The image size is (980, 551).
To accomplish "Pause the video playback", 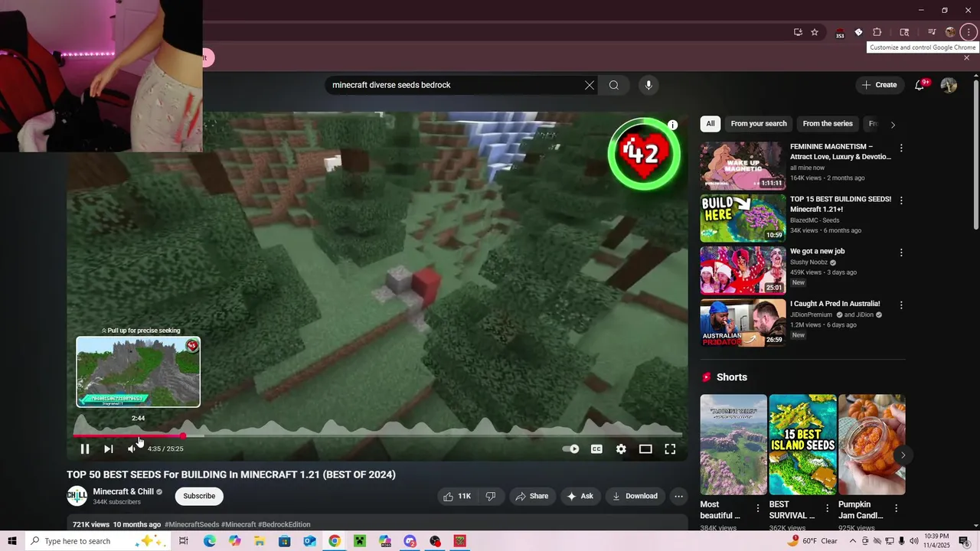I will coord(85,449).
